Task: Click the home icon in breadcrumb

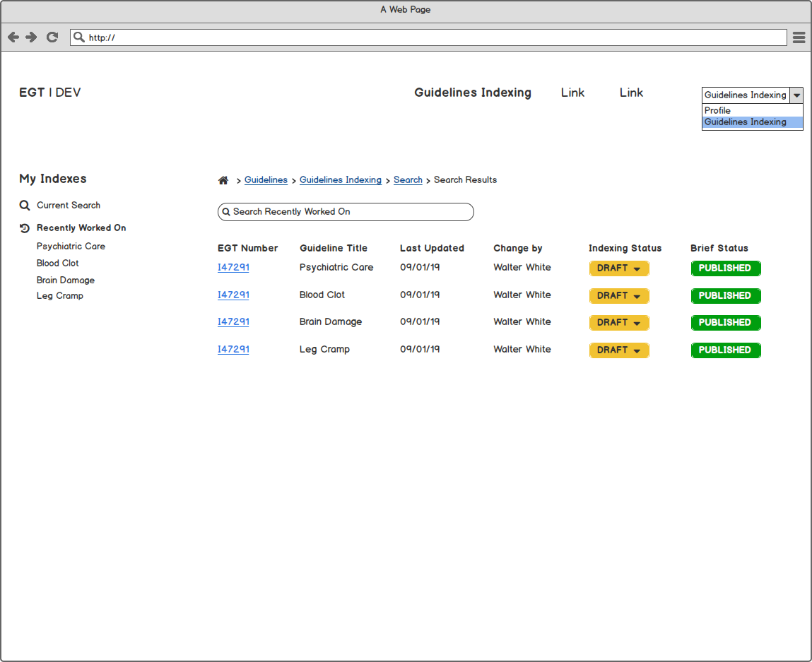Action: pos(223,181)
